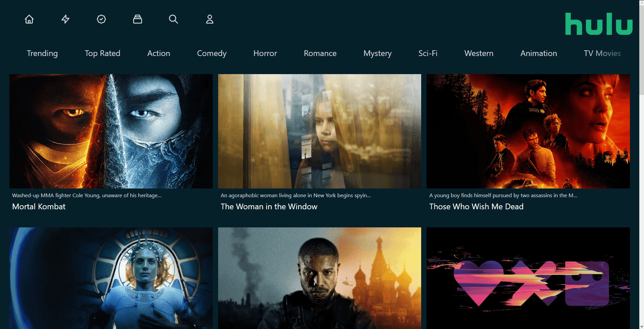The height and width of the screenshot is (329, 644).
Task: Open the blue sci-fi pod woman poster
Action: (x=111, y=278)
